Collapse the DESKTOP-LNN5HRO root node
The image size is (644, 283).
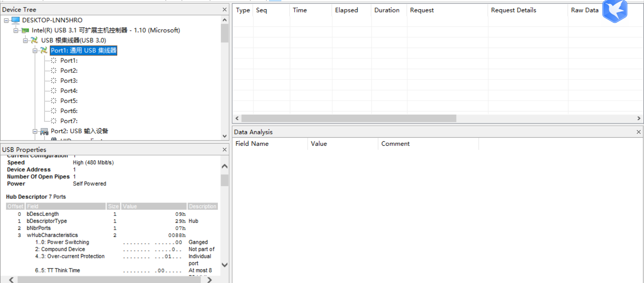pos(6,20)
